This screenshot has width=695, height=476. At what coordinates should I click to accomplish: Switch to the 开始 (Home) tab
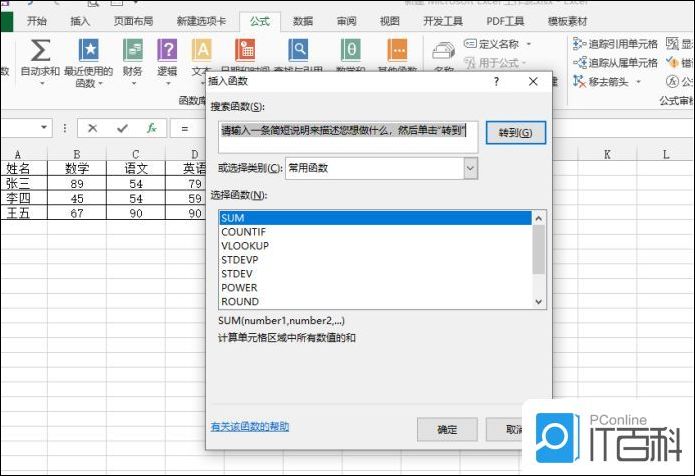point(37,21)
